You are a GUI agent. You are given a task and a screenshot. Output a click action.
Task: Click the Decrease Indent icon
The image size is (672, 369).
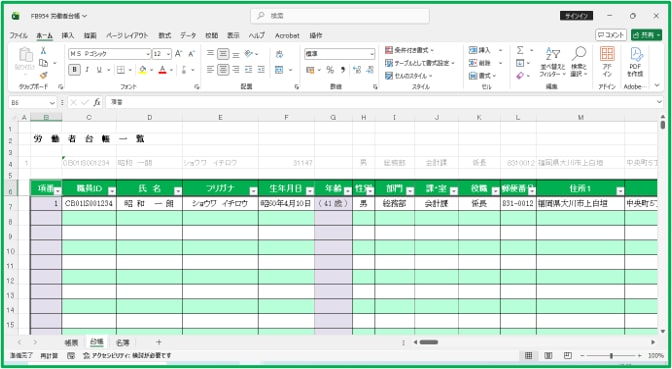[x=249, y=69]
